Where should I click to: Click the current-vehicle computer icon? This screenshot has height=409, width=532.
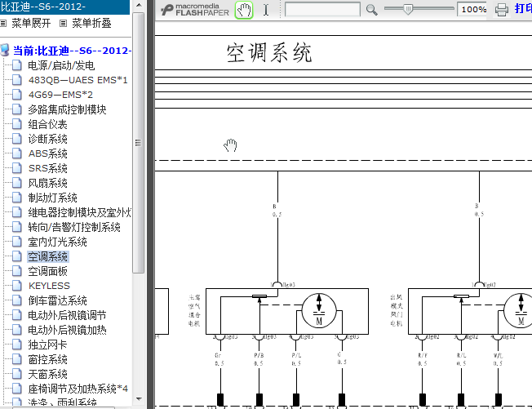click(x=5, y=51)
